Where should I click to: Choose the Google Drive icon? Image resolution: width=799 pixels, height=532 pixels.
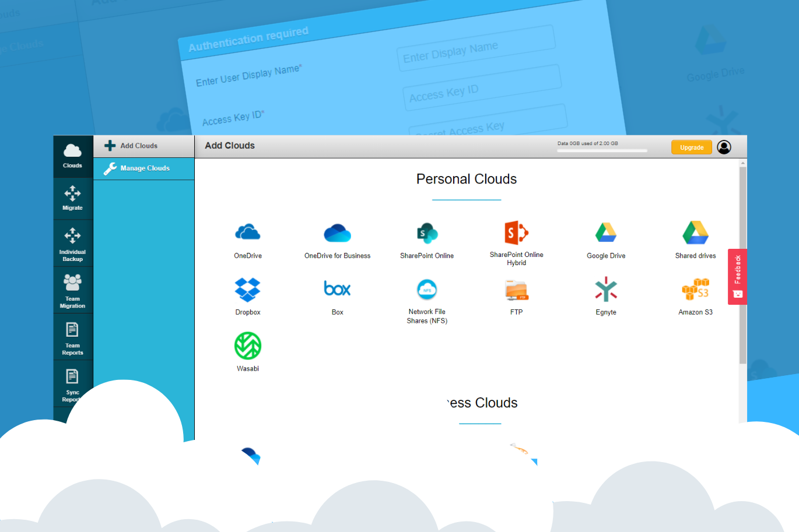point(606,232)
